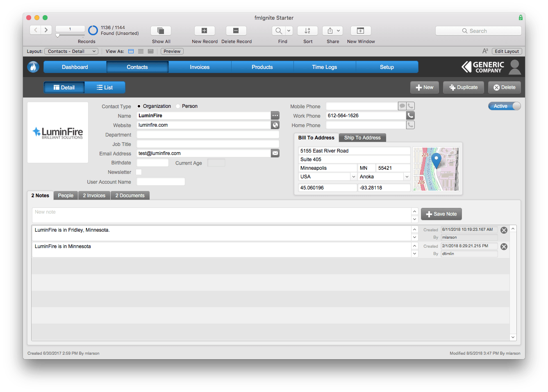
Task: Open the USA country dropdown
Action: tap(353, 177)
